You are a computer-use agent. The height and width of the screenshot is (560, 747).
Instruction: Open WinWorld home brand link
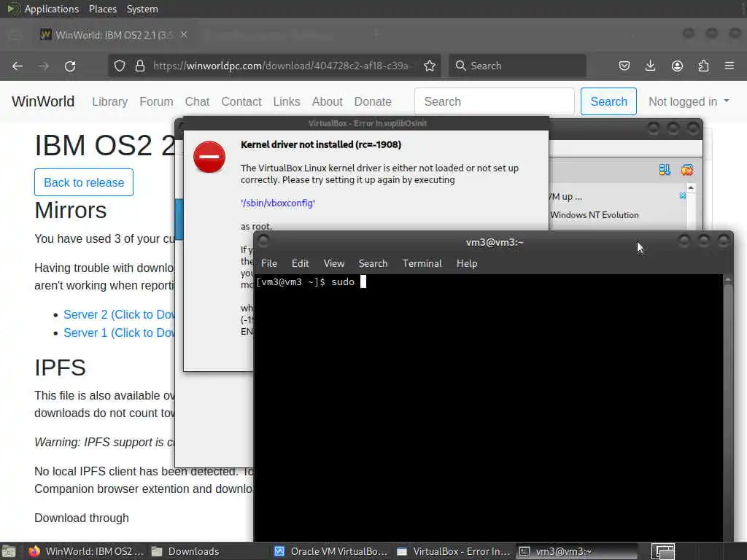coord(43,101)
